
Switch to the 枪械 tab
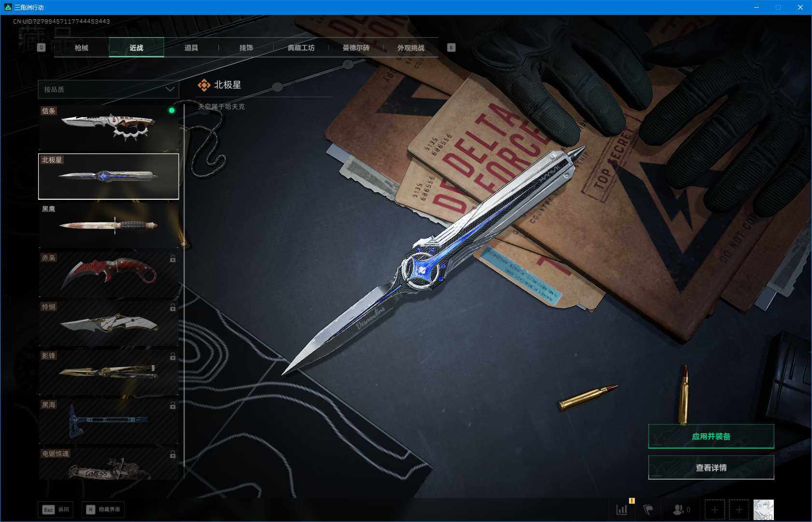point(82,48)
